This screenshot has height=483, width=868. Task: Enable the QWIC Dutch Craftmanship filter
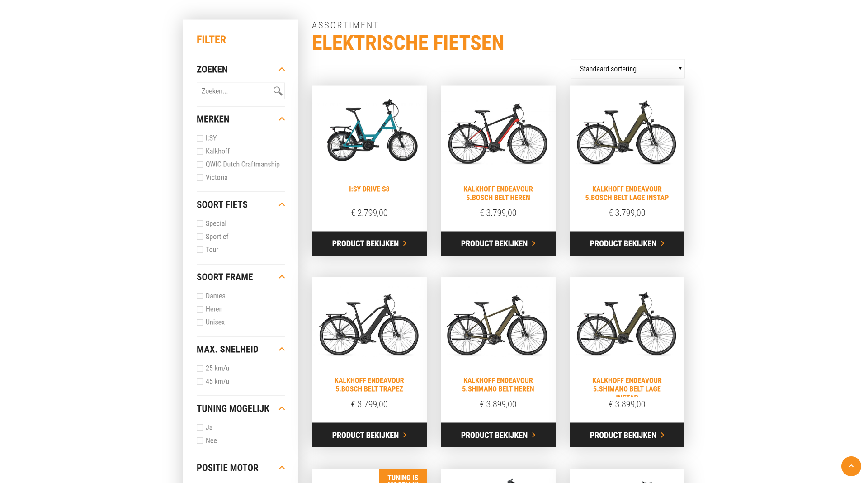pos(200,165)
